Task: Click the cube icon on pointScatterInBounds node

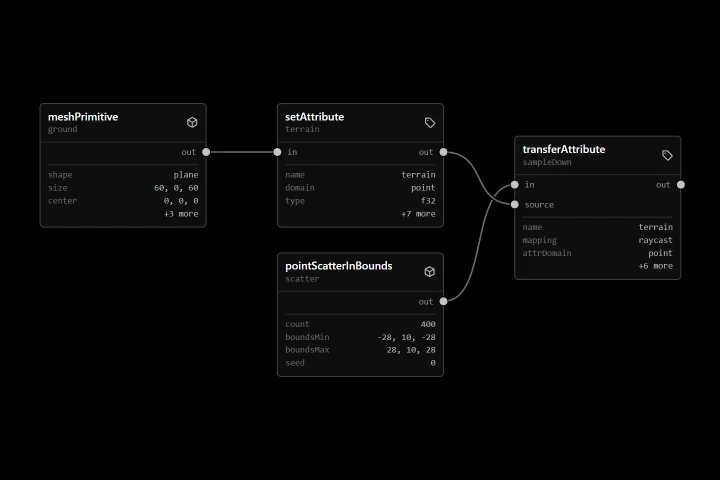Action: tap(429, 271)
